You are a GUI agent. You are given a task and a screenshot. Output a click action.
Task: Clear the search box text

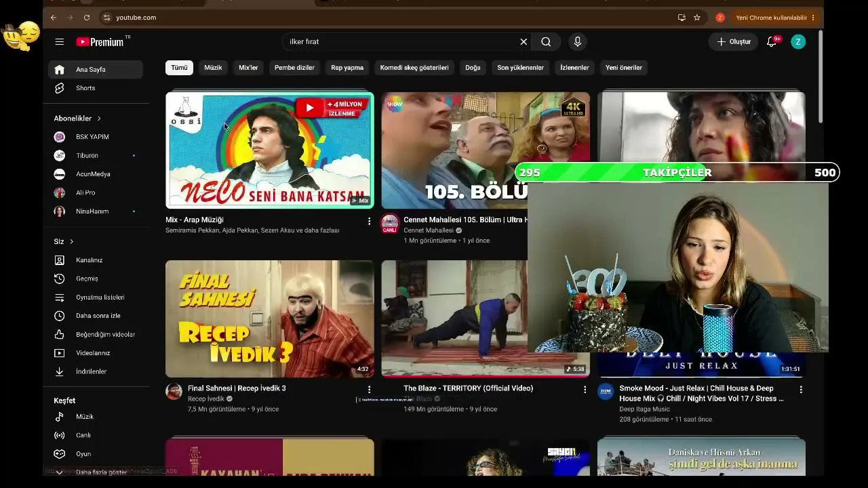tap(524, 42)
